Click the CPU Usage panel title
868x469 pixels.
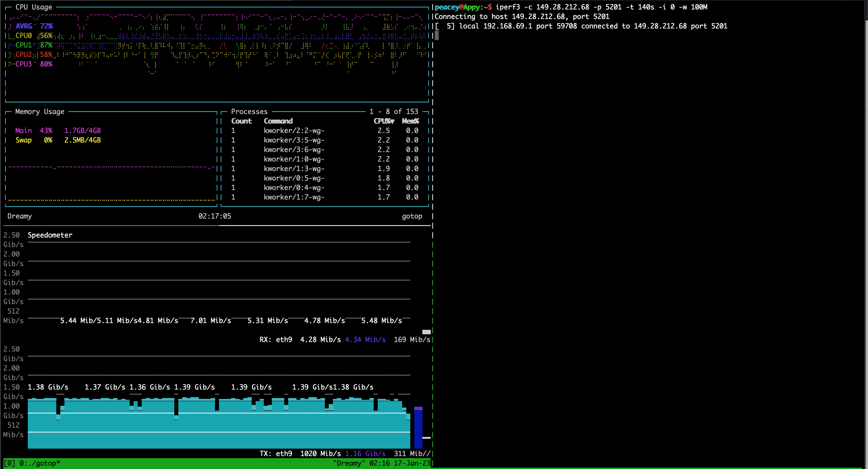(x=34, y=7)
